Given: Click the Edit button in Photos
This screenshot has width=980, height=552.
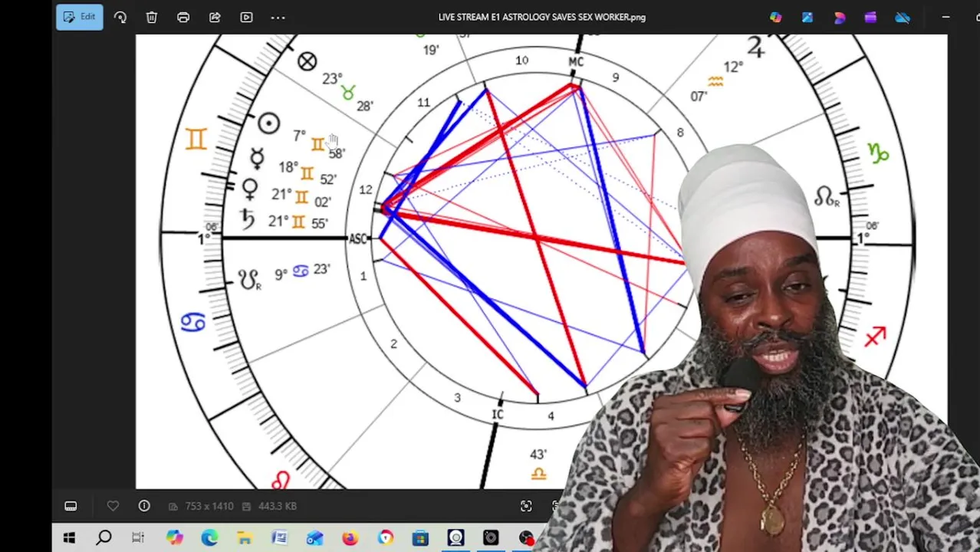Looking at the screenshot, I should point(80,17).
